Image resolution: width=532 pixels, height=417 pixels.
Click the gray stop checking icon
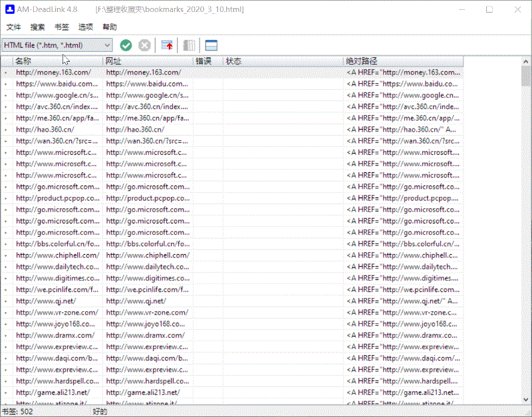(x=144, y=45)
